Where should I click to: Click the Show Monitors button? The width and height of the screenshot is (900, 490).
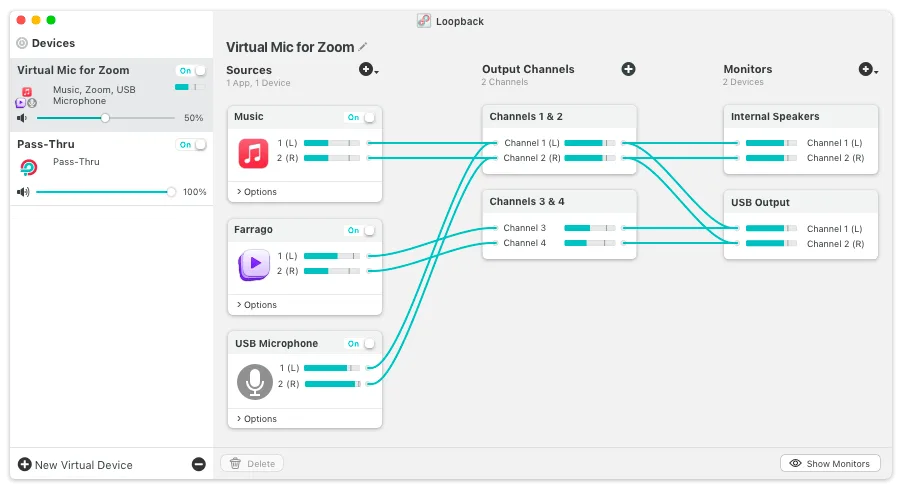tap(830, 464)
